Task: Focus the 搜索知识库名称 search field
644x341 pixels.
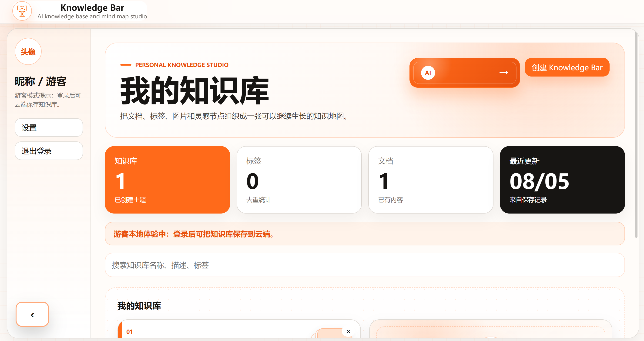Action: point(365,265)
